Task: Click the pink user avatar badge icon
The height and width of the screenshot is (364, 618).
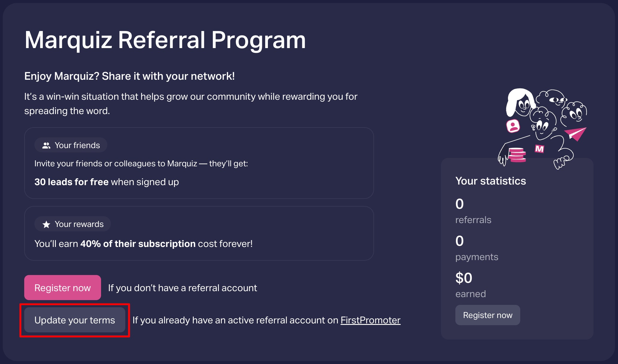Action: click(513, 126)
